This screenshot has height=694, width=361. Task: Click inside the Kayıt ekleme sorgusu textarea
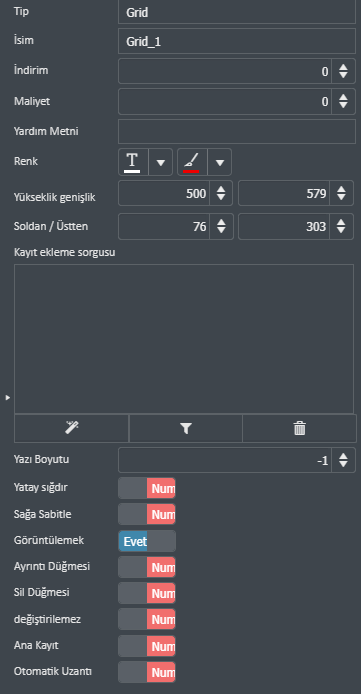pos(184,339)
